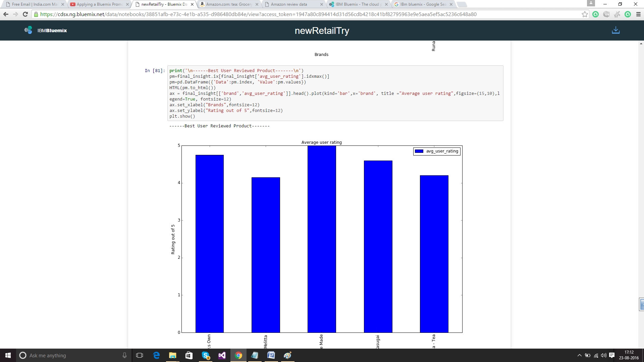This screenshot has width=644, height=362.
Task: Open Visual Studio from the taskbar
Action: coord(222,355)
